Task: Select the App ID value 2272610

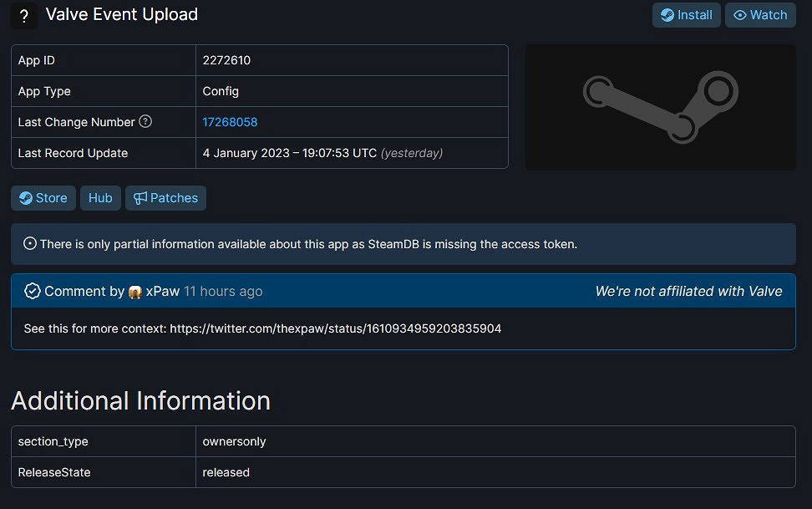Action: pyautogui.click(x=226, y=60)
